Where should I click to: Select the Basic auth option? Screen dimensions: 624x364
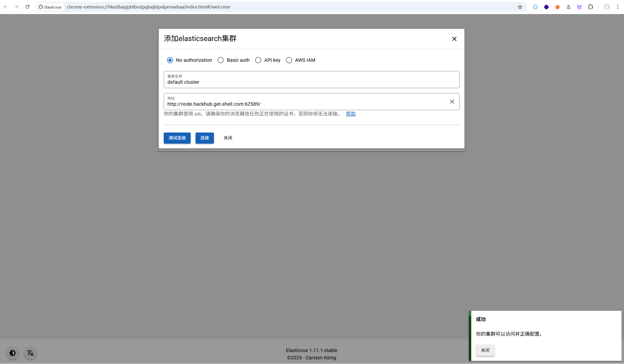(220, 60)
